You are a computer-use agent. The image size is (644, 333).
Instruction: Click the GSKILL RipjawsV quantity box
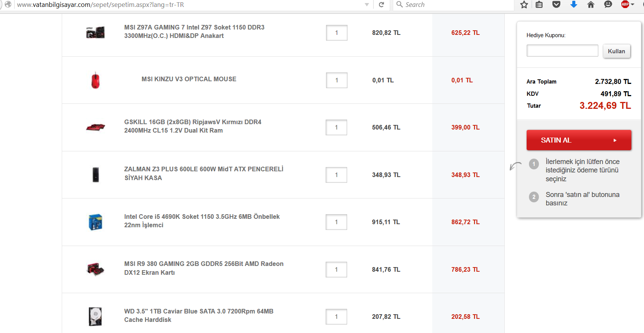tap(336, 127)
